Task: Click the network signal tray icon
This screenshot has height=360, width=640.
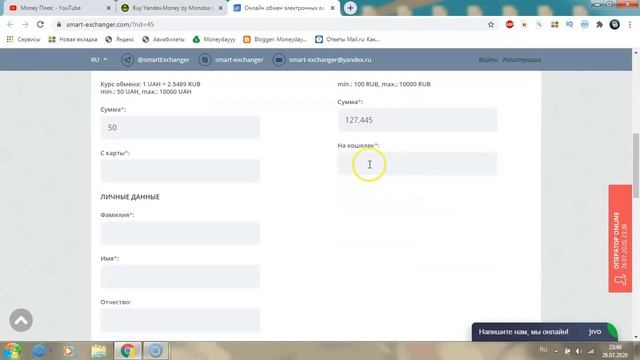Action: tap(591, 351)
